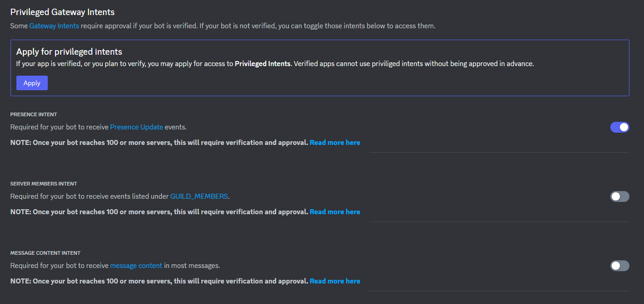Click Read more here under Message Content Intent
The image size is (644, 304).
tap(335, 281)
